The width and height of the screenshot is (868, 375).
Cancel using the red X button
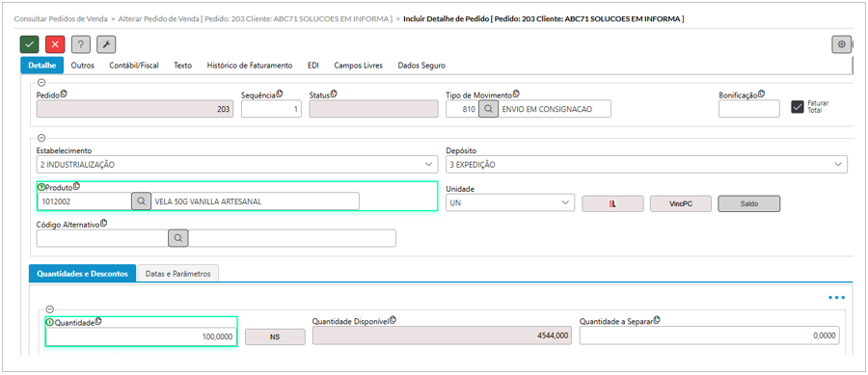tap(55, 44)
